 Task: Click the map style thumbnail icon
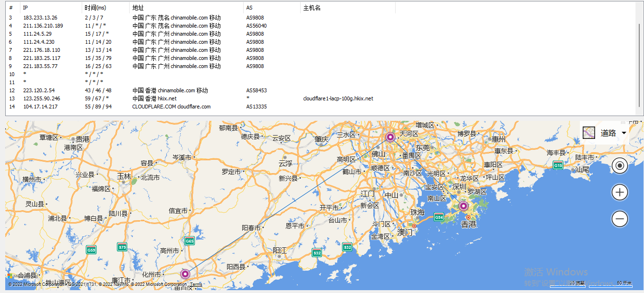click(x=589, y=133)
